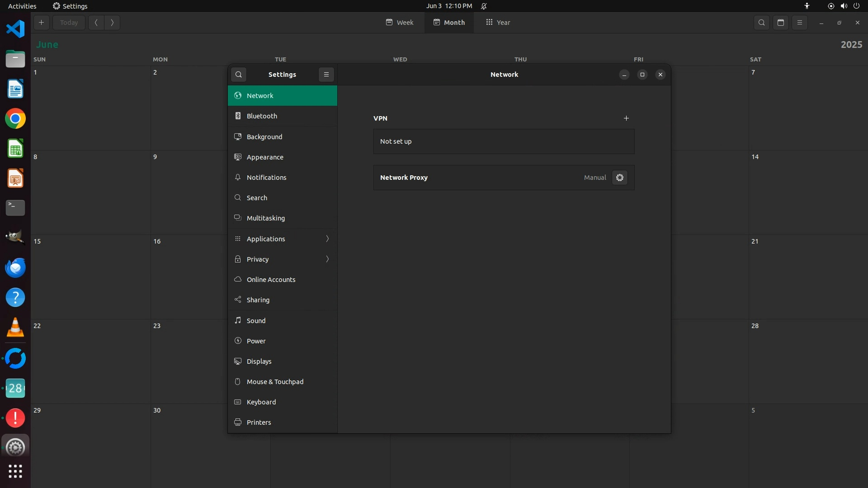
Task: Add a new VPN connection
Action: click(x=626, y=118)
